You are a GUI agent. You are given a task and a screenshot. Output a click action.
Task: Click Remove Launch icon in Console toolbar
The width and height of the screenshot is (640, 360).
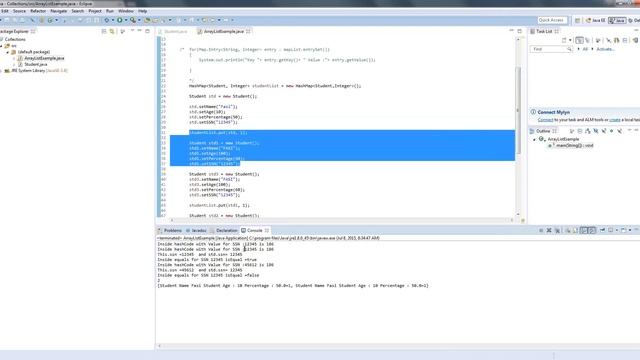(549, 231)
